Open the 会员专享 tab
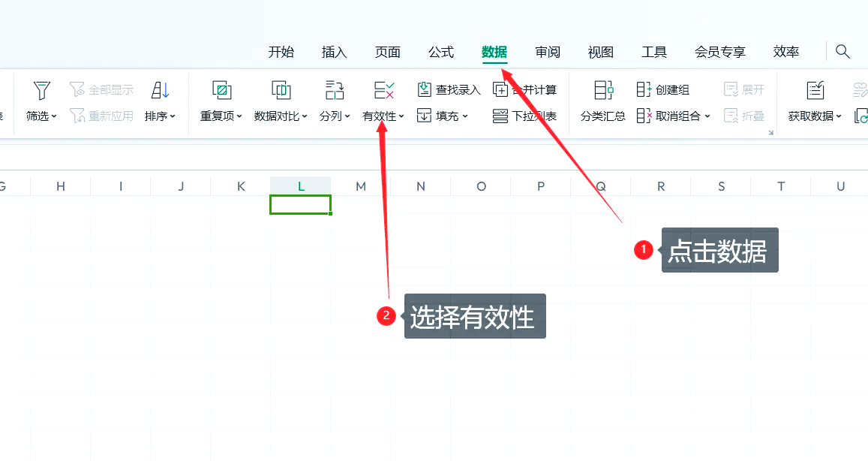The image size is (868, 461). [720, 52]
